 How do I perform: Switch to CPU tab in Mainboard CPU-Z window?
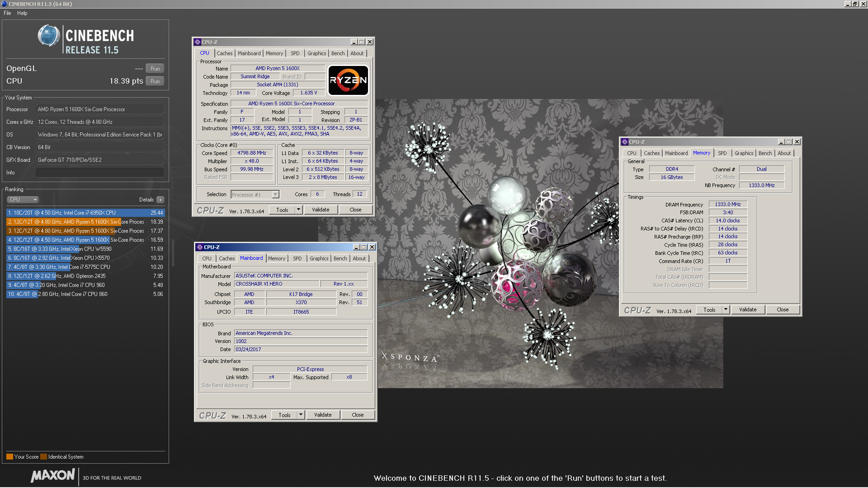[207, 258]
